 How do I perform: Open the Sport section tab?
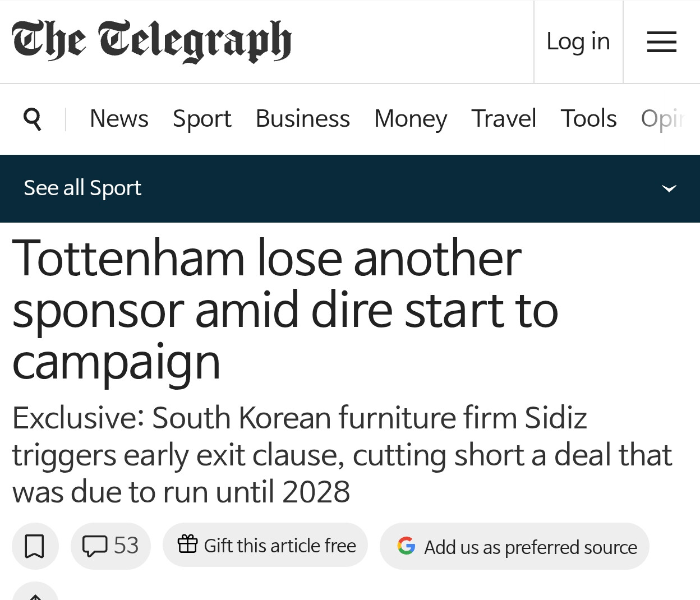tap(202, 118)
